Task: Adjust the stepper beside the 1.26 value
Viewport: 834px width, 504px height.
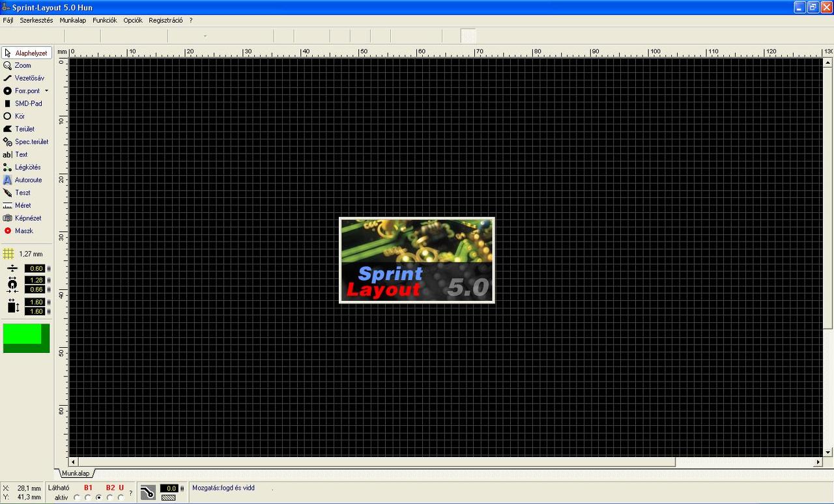Action: 49,280
